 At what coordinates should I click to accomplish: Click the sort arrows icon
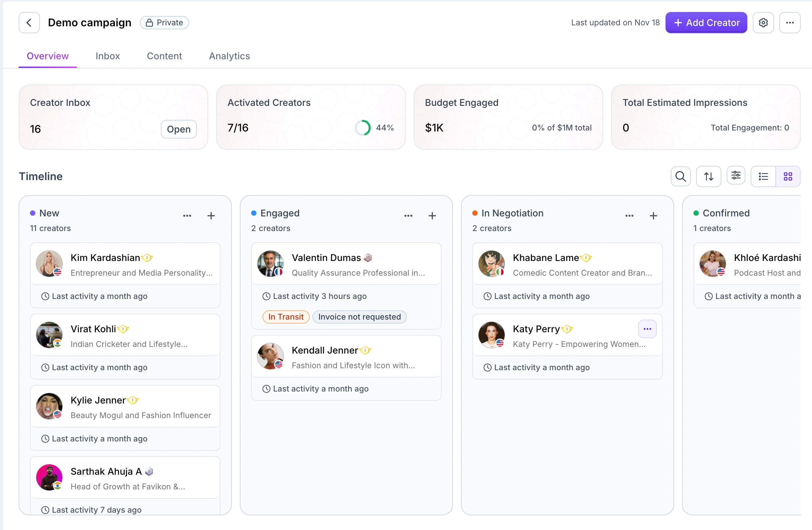pos(709,176)
